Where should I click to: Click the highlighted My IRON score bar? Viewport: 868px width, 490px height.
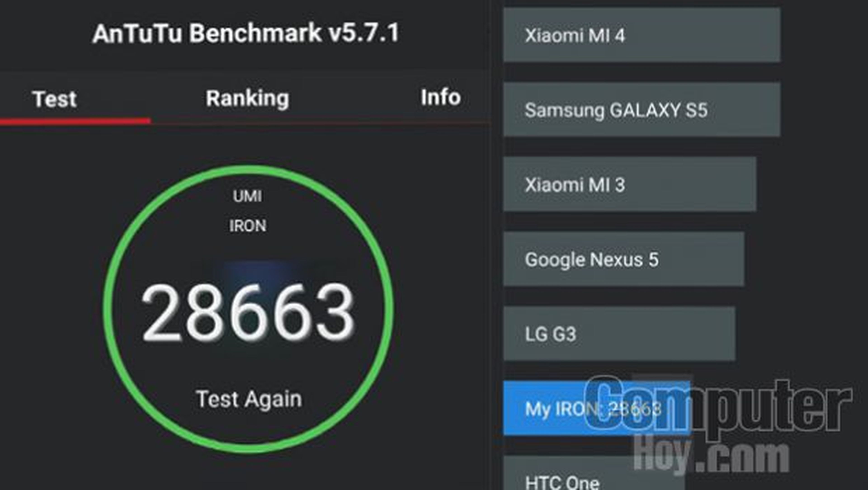597,408
